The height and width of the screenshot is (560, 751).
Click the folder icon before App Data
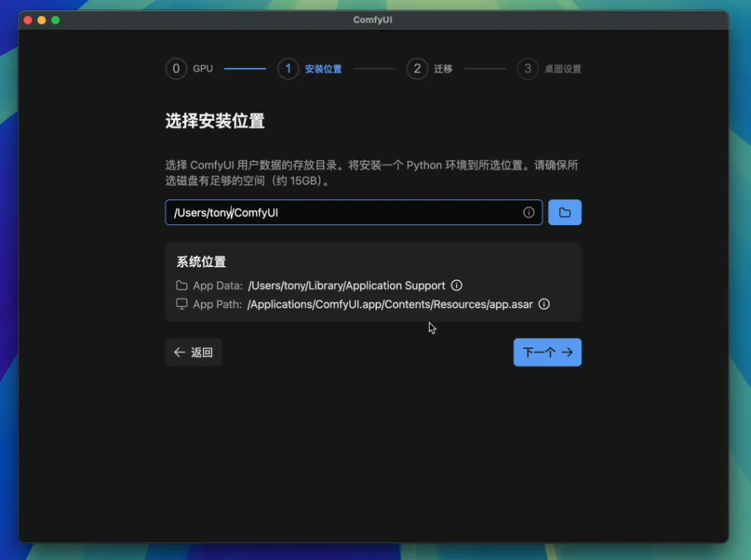point(182,285)
